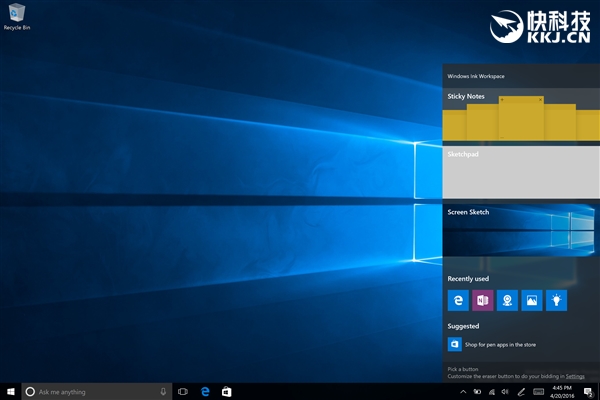Screen dimensions: 600x400
Task: Click the Store icon under Suggested
Action: click(454, 344)
